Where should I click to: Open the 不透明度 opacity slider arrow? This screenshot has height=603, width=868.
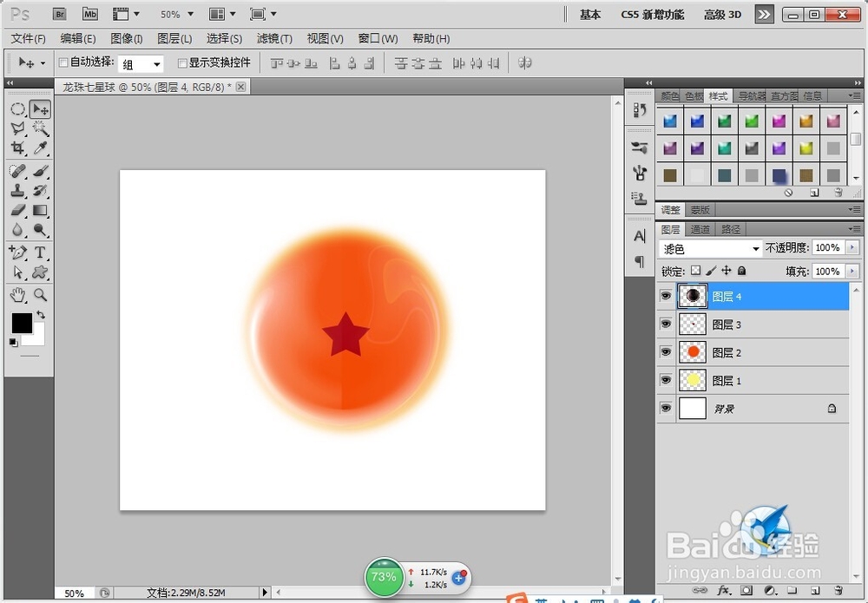tap(852, 248)
